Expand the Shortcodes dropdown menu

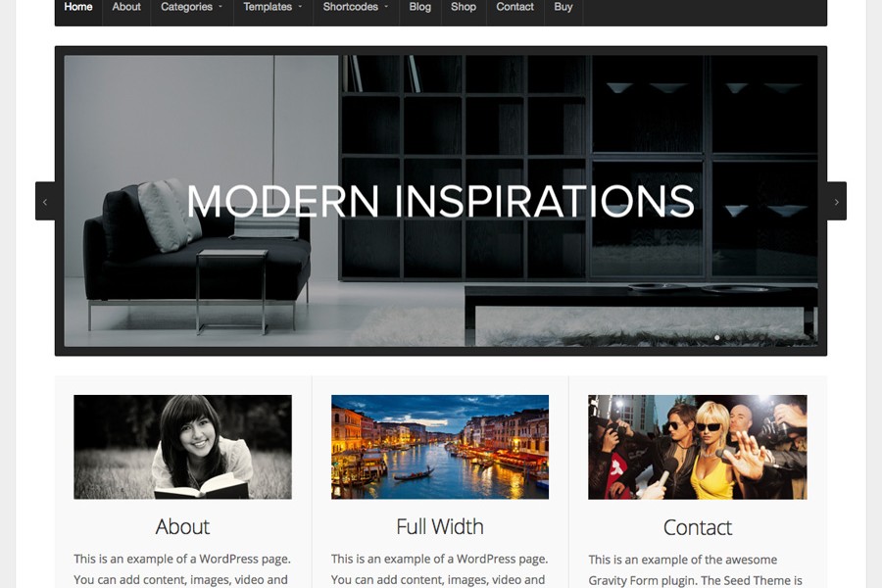[356, 8]
